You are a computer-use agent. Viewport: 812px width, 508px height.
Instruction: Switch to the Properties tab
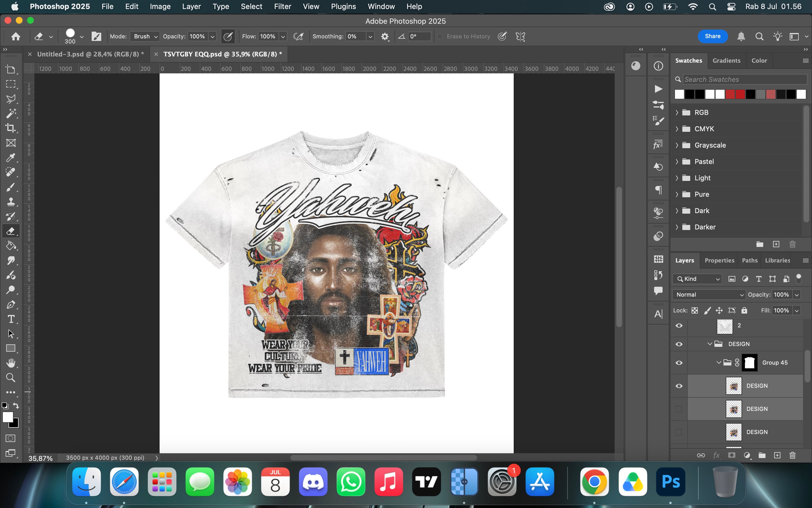coord(719,260)
